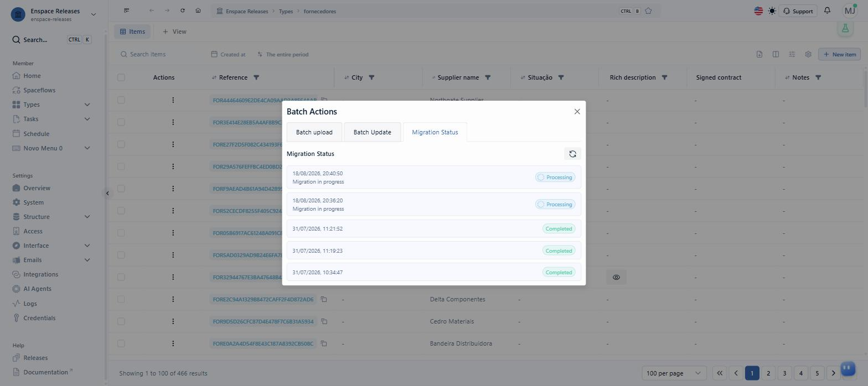Tick the checkbox for the Cedro Materiais row

click(121, 321)
